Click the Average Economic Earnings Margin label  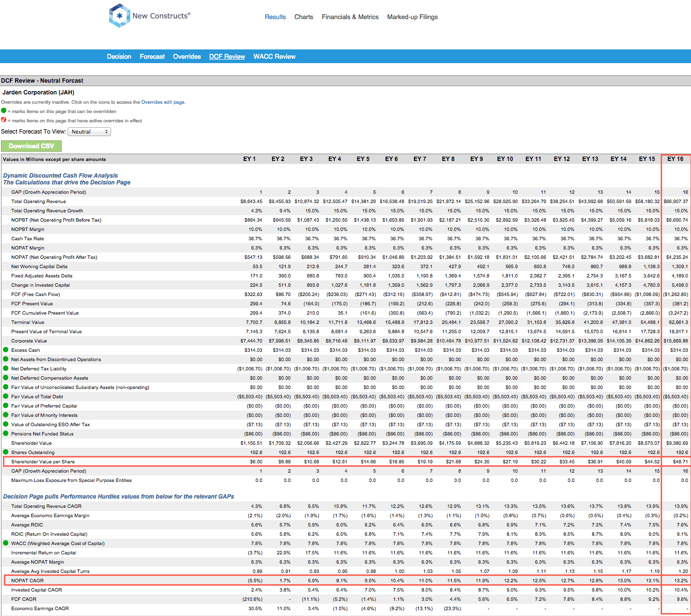pyautogui.click(x=50, y=516)
